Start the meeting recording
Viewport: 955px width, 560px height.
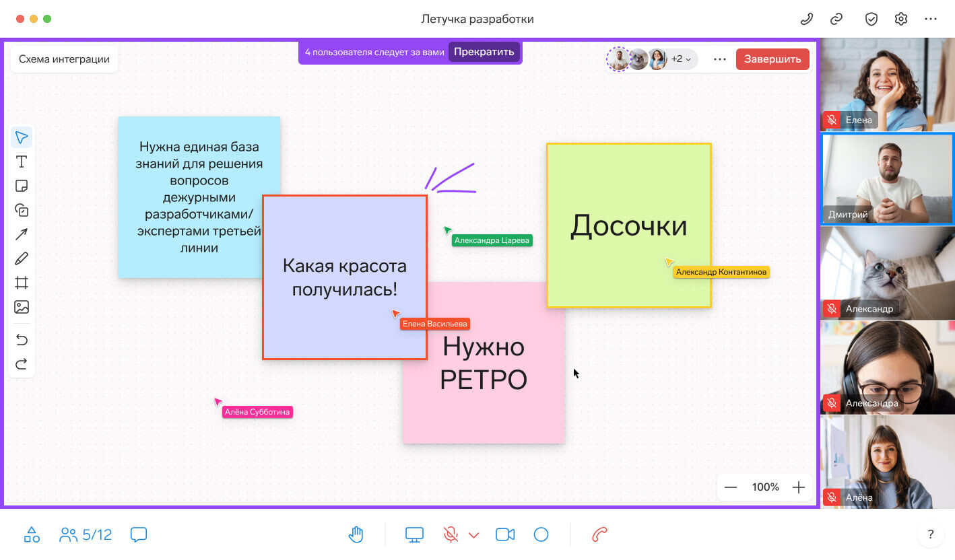pos(541,534)
